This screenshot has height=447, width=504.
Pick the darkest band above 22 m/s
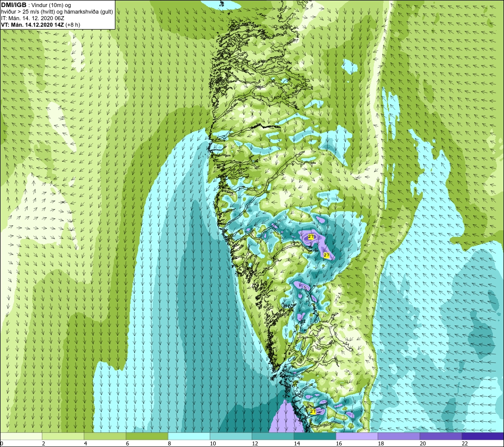point(483,436)
